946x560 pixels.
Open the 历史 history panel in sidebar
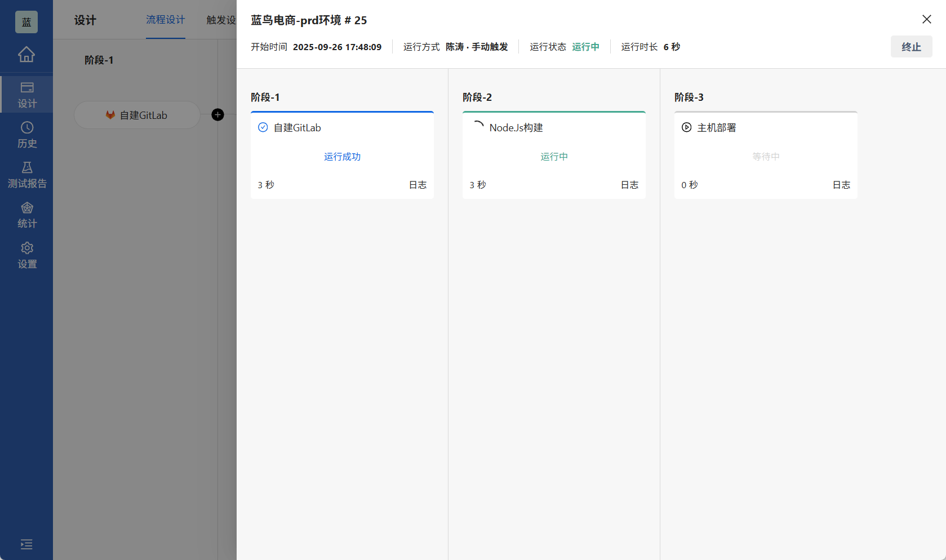(26, 134)
